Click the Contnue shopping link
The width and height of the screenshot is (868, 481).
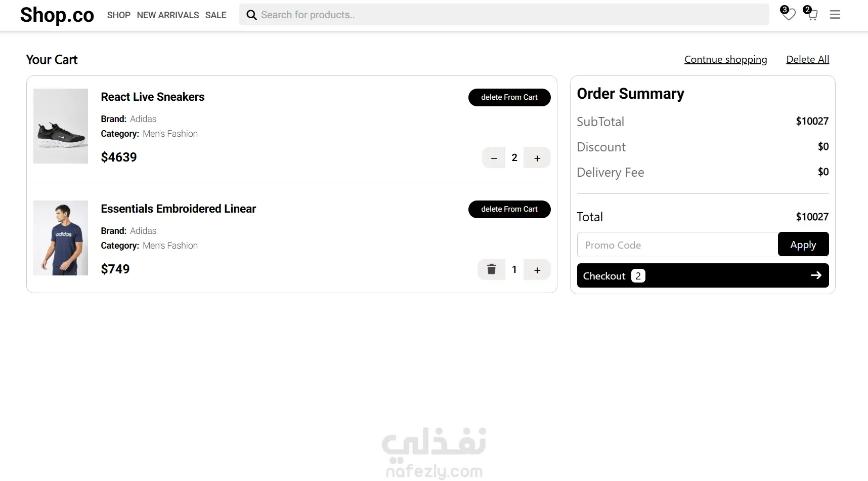pyautogui.click(x=725, y=60)
